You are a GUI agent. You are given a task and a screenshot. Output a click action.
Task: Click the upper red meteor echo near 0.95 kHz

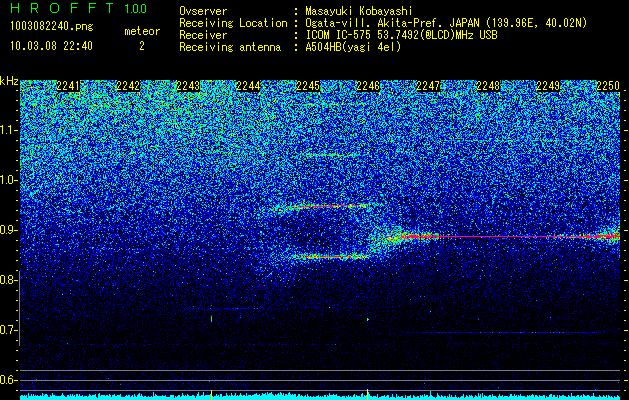coord(330,206)
